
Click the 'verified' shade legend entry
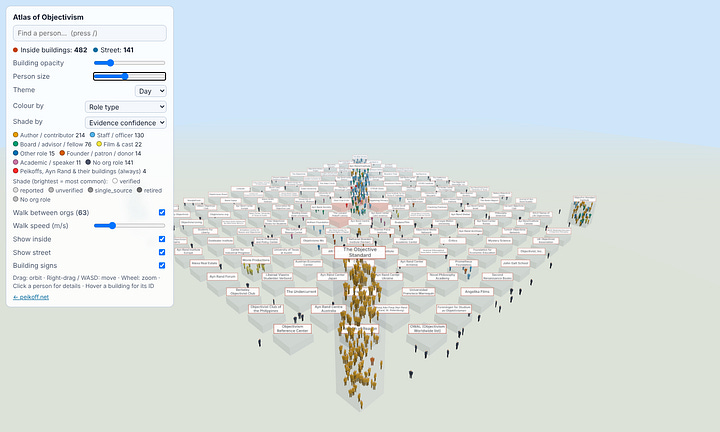(126, 181)
